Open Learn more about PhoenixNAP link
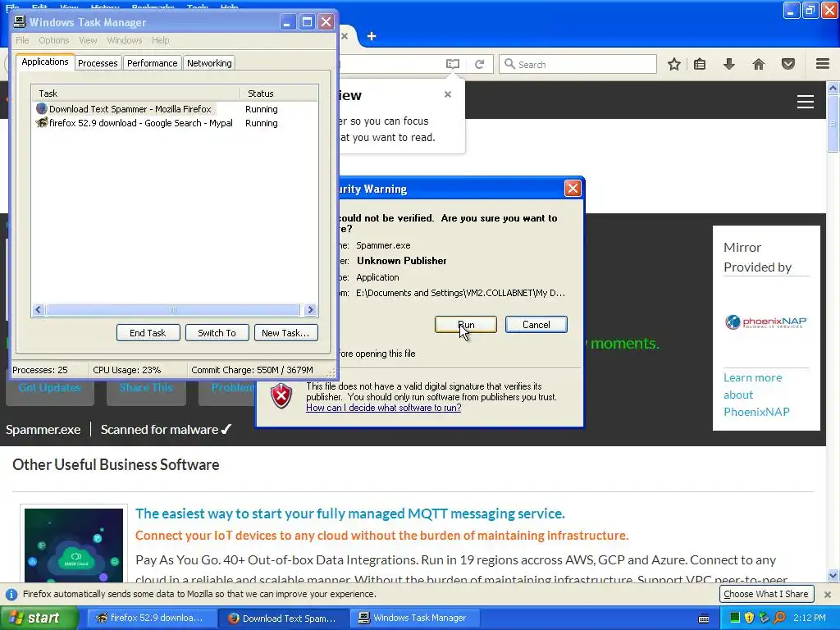840x630 pixels. click(756, 395)
